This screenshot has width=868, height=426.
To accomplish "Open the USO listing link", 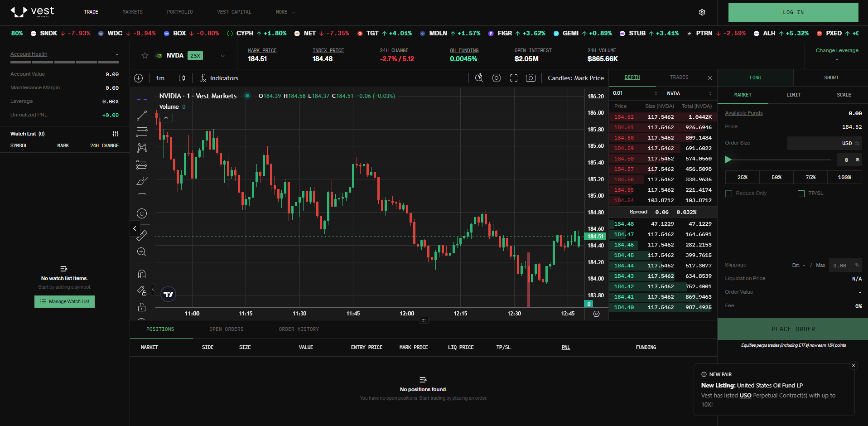I will click(745, 396).
